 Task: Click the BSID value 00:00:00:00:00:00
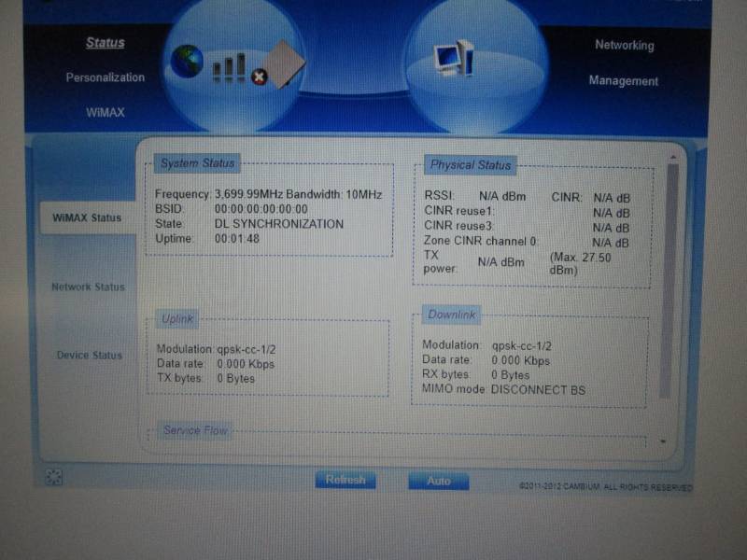261,209
